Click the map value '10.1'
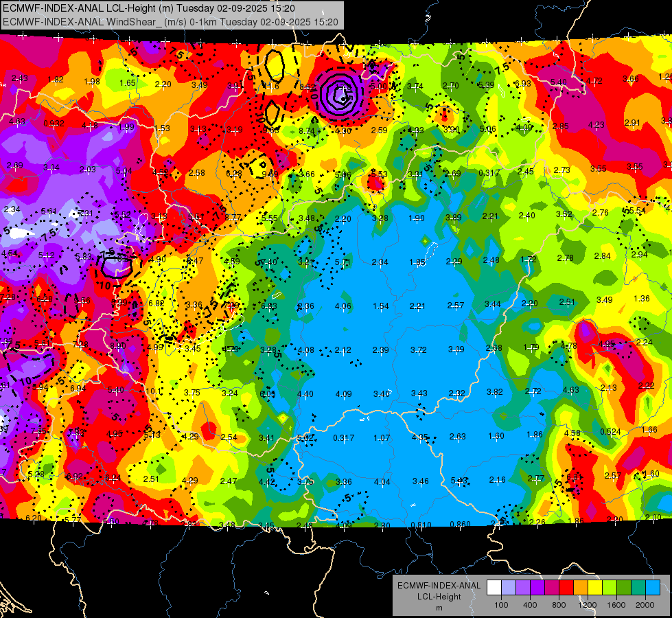The width and height of the screenshot is (672, 618). point(154,391)
